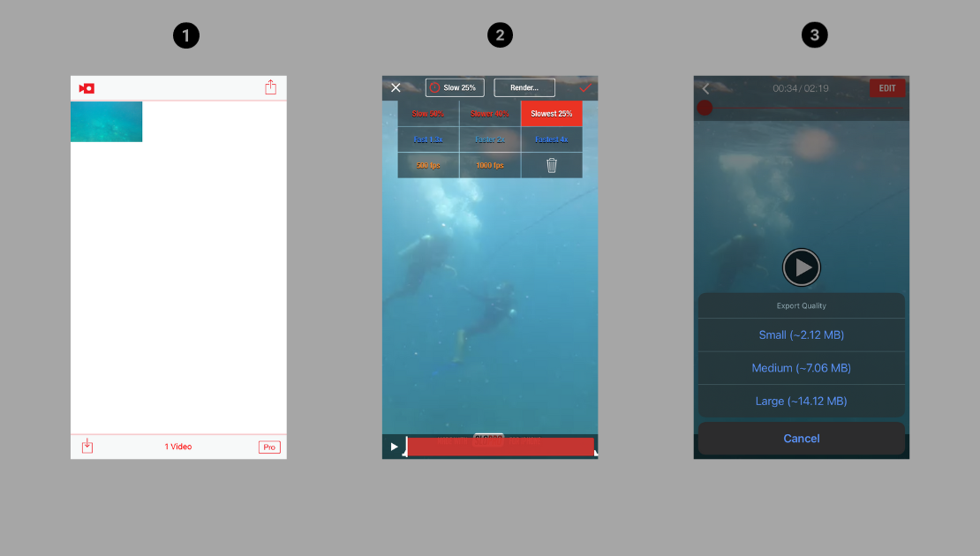
Task: Tap the left trim handle on timeline
Action: (405, 447)
